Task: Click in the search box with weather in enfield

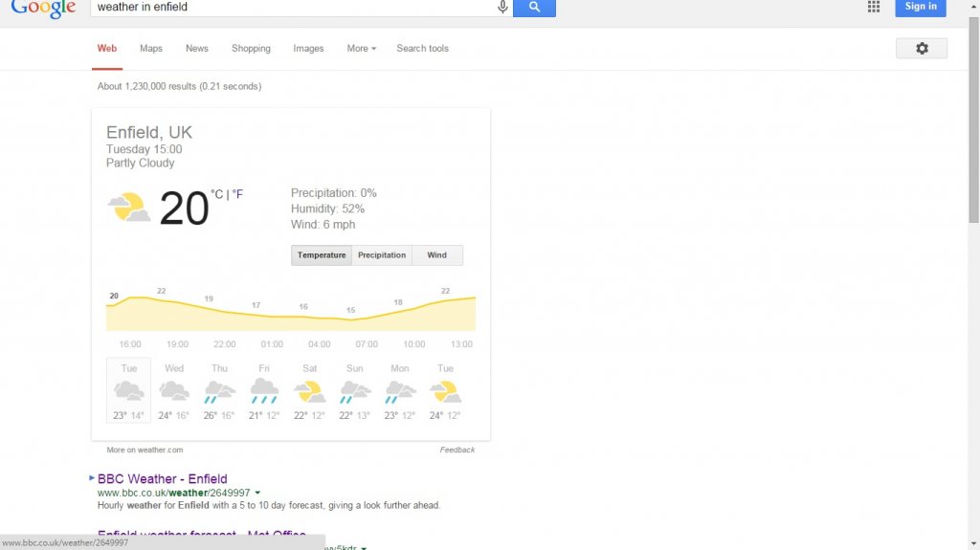Action: click(294, 7)
